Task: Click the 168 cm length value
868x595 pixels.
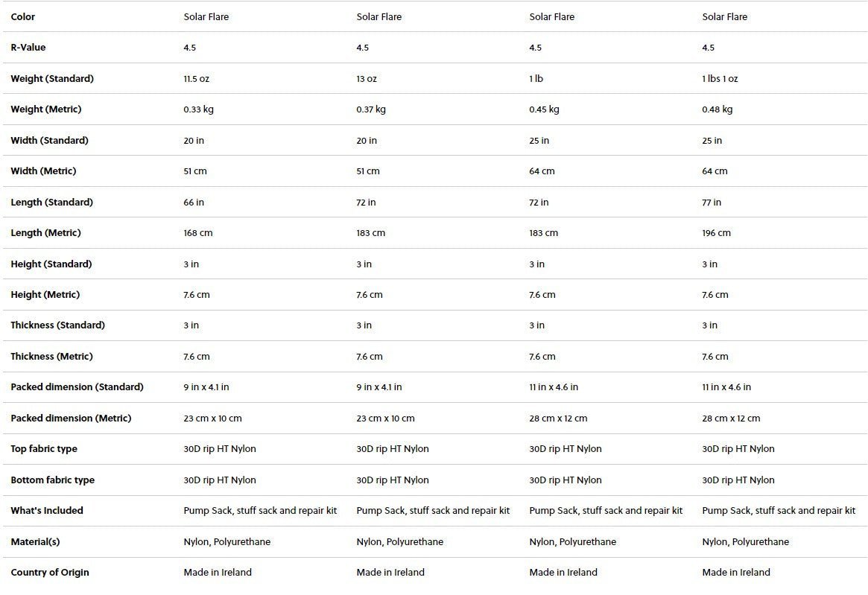Action: (198, 233)
